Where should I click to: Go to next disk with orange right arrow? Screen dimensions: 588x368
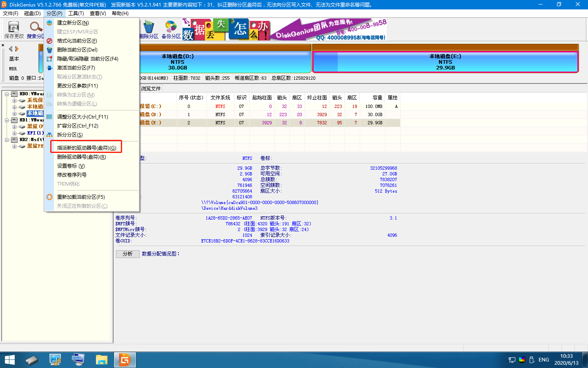pos(17,49)
